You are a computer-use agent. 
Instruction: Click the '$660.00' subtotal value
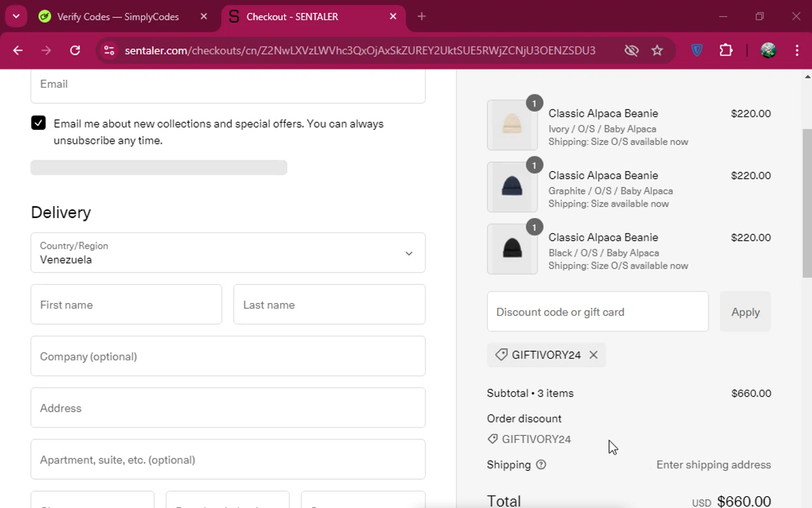751,393
